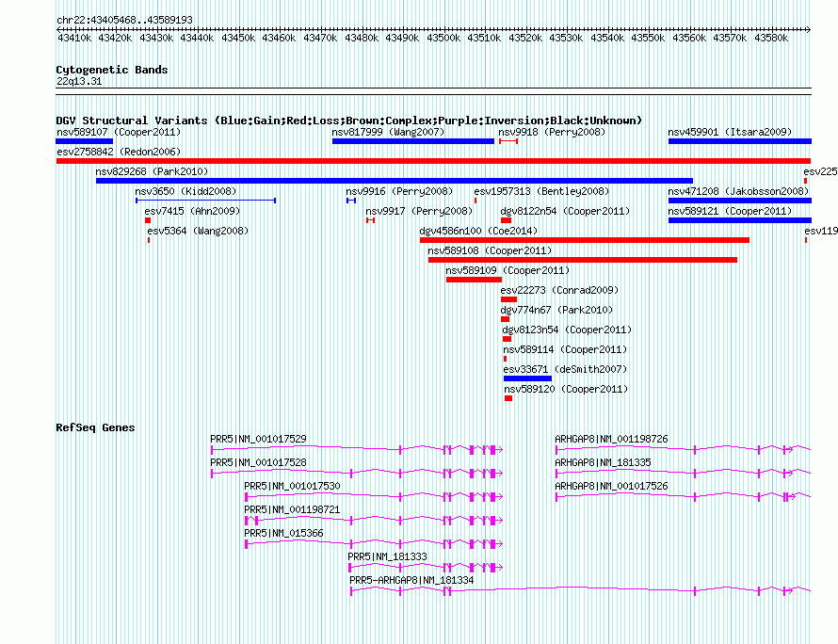Select the esv5364 (Wang2008) label
Image resolution: width=838 pixels, height=644 pixels.
[198, 231]
